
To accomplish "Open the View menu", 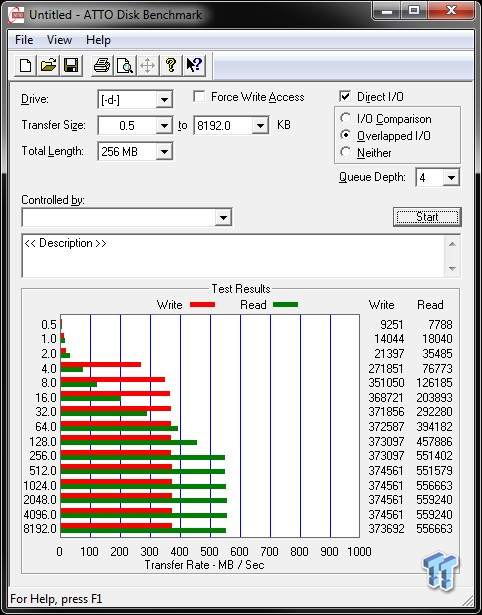I will tap(59, 40).
